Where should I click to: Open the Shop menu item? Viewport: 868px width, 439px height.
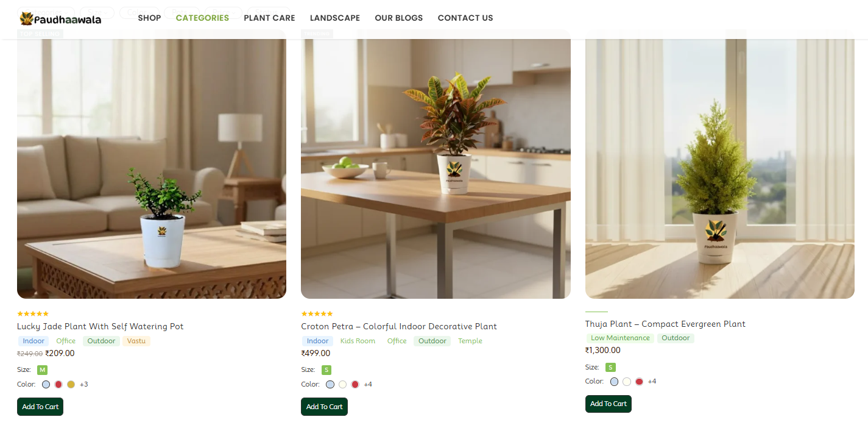coord(149,18)
